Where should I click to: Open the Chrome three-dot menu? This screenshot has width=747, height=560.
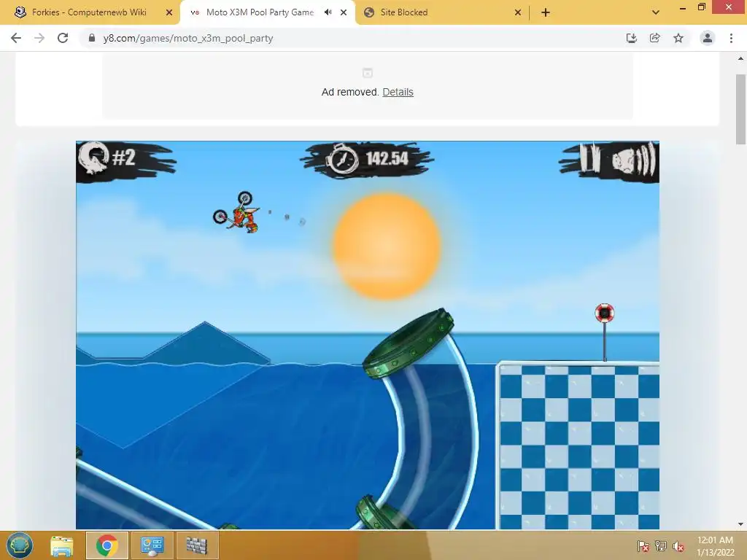click(731, 38)
